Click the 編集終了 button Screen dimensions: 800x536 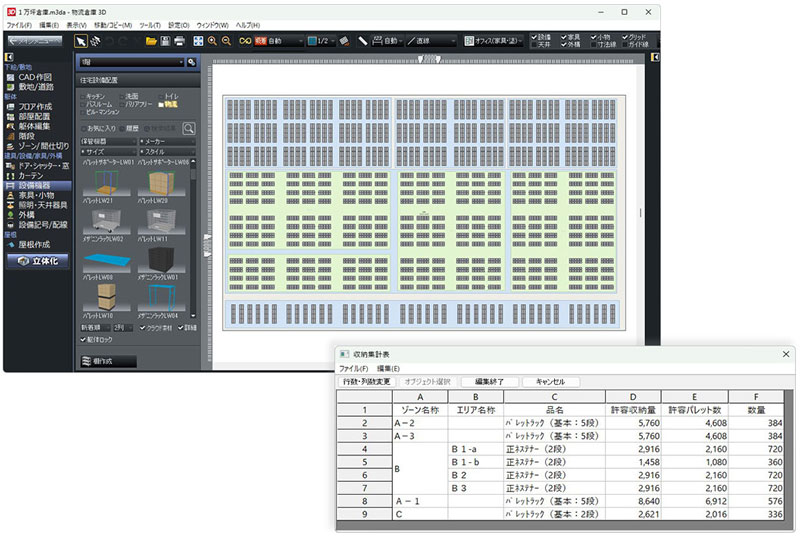coord(489,381)
